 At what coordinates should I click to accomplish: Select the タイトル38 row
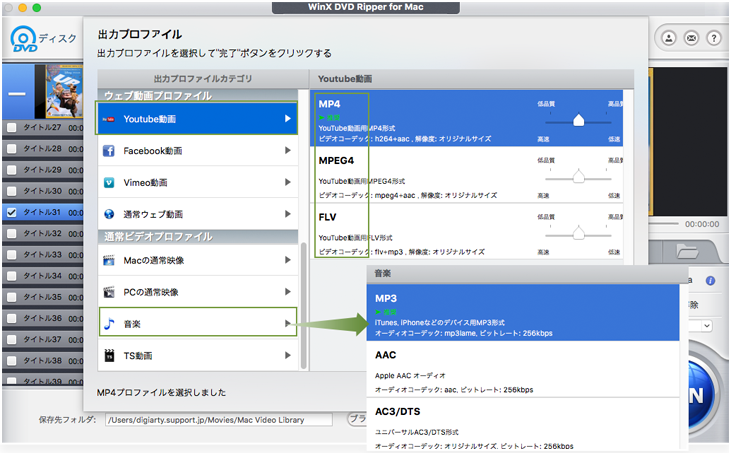pos(43,360)
